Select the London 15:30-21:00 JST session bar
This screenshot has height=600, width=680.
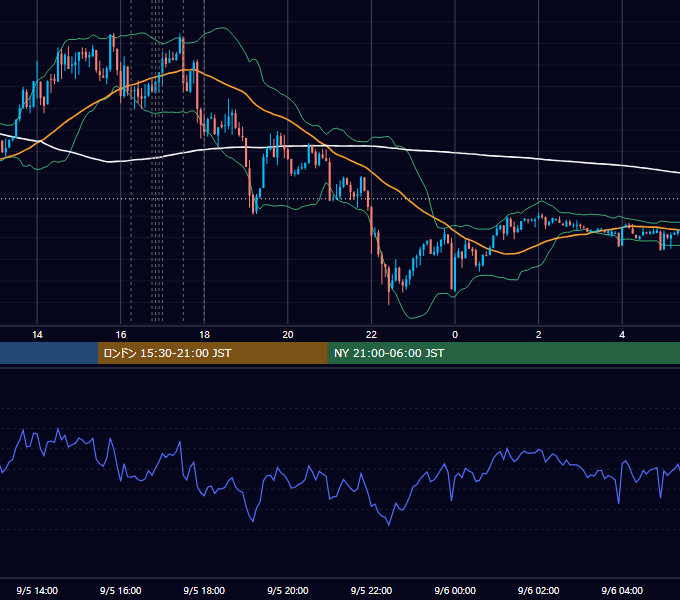pyautogui.click(x=212, y=353)
